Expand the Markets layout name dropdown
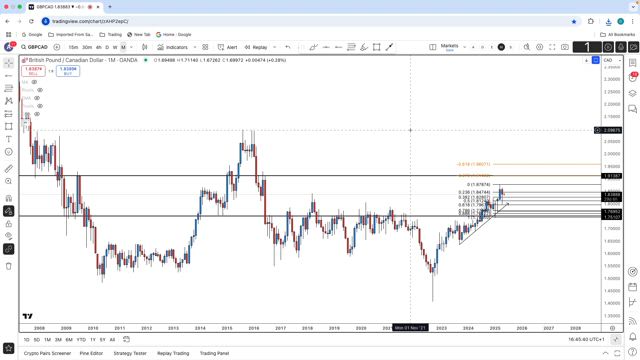The height and width of the screenshot is (360, 640). pos(464,47)
